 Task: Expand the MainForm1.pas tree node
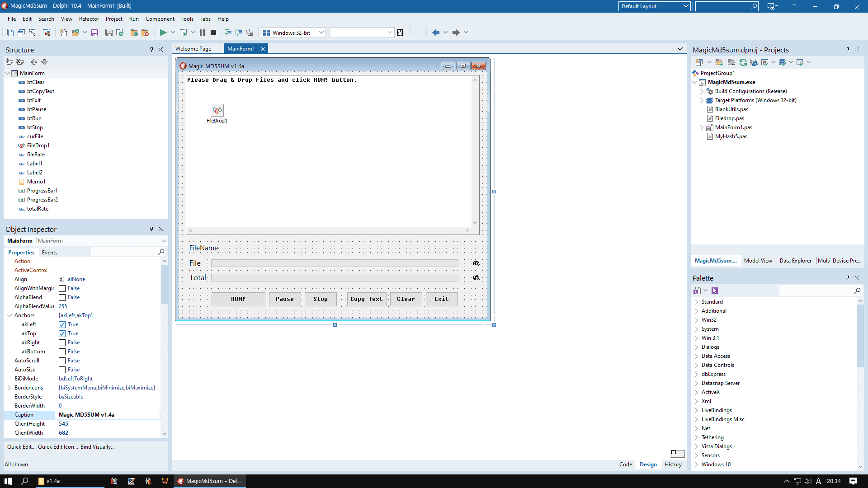pos(702,127)
